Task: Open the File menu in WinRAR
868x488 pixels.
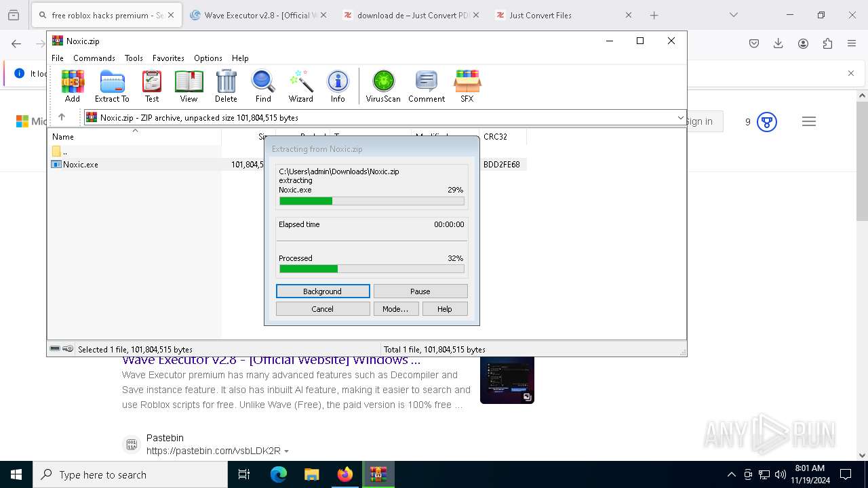Action: coord(58,58)
